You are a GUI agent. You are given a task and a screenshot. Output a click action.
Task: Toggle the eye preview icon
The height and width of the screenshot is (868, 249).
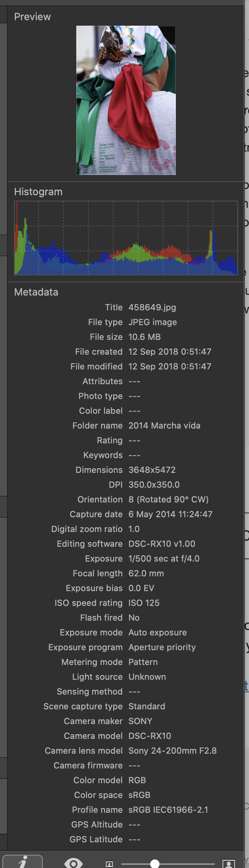pyautogui.click(x=74, y=863)
